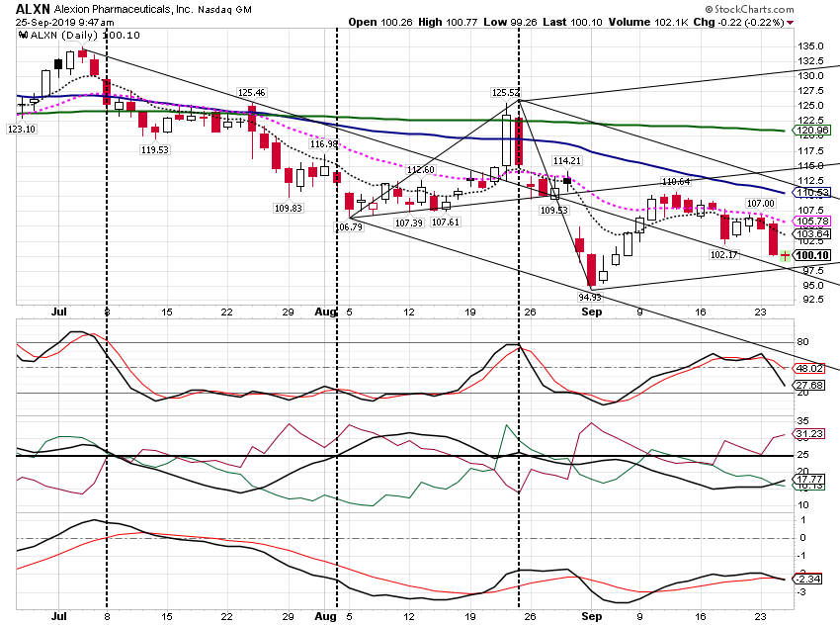Viewport: 840px width, 626px height.
Task: Click the 125.46 high price annotation
Action: [252, 93]
